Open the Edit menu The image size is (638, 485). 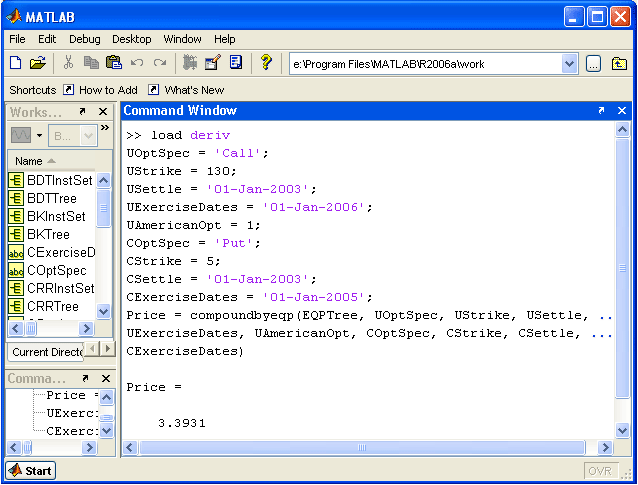pos(47,39)
